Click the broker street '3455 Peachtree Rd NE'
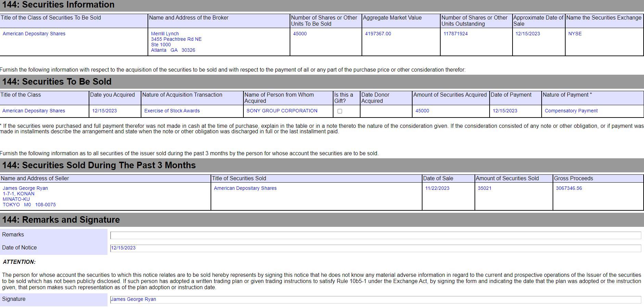Viewport: 644px width, 307px height. pyautogui.click(x=176, y=39)
